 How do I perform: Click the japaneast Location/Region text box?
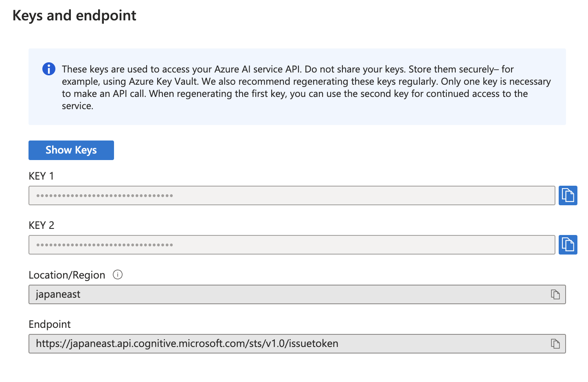[285, 294]
